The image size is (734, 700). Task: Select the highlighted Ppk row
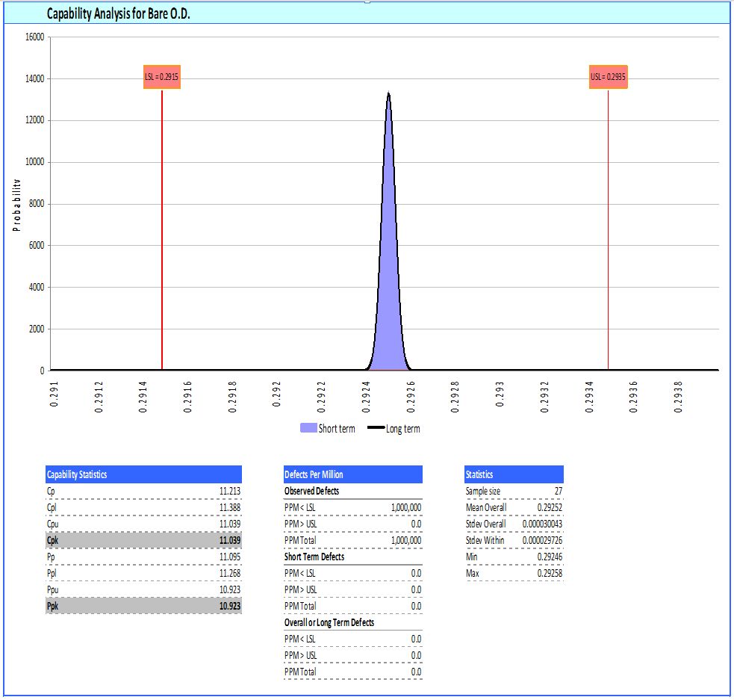(x=143, y=606)
